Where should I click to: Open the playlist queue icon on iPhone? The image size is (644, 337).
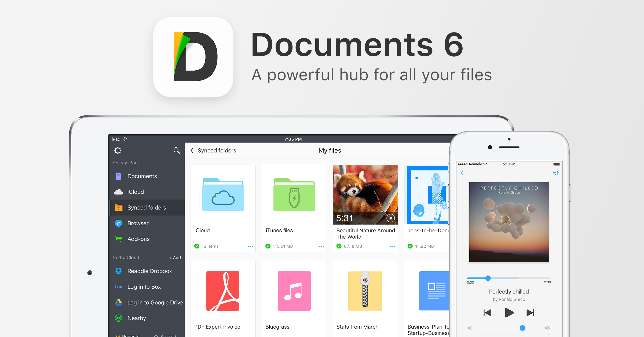(555, 173)
